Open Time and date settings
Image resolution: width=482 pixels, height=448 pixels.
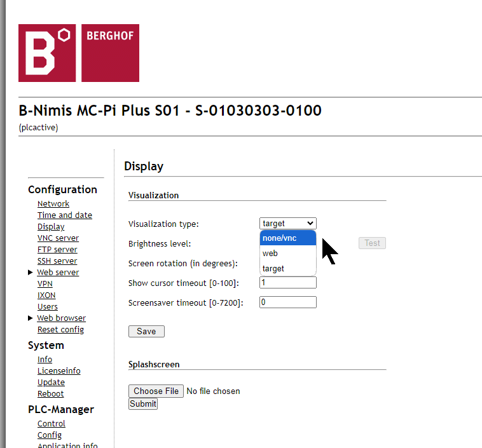click(x=65, y=215)
